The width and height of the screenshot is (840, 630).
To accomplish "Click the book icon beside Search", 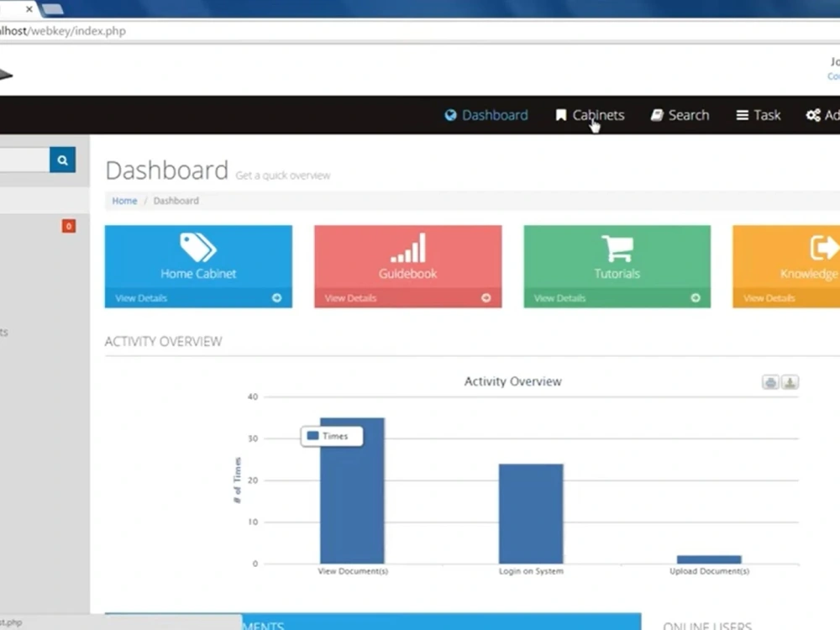I will (x=657, y=115).
